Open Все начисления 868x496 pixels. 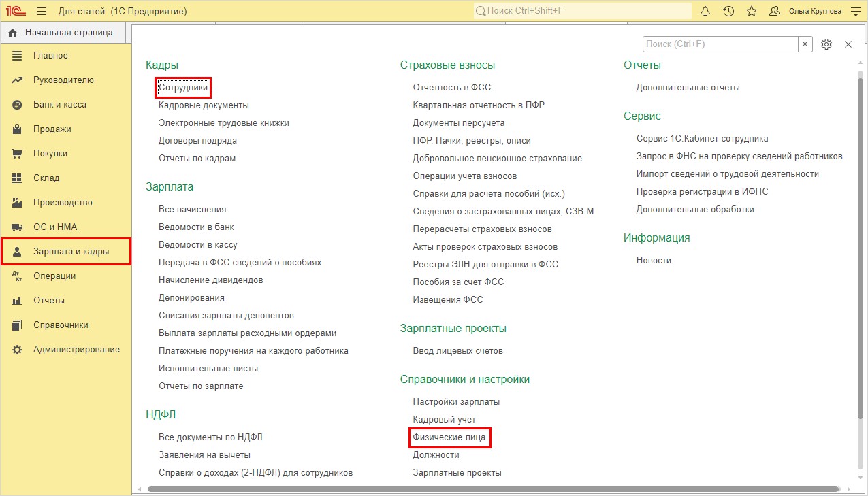pos(192,210)
